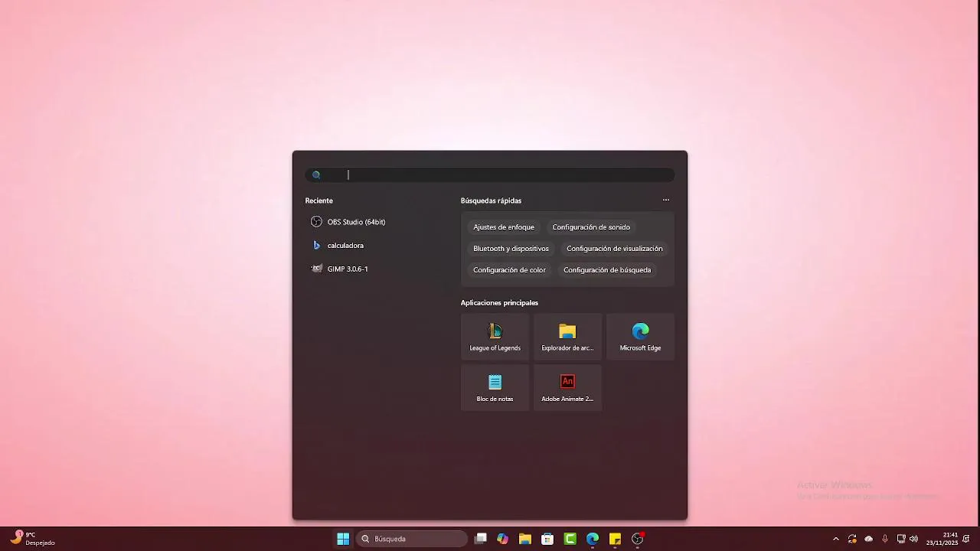The image size is (980, 551).
Task: Open the recent calculadora Bing search
Action: point(338,246)
